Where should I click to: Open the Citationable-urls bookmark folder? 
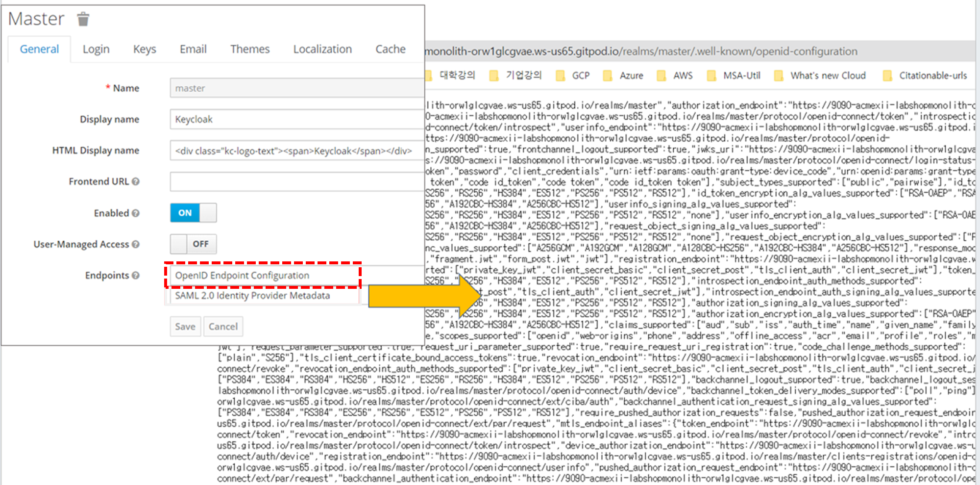tap(925, 76)
